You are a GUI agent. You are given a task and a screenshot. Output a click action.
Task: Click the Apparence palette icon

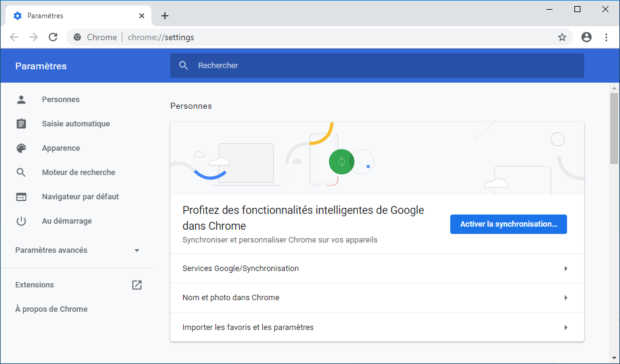coord(21,148)
